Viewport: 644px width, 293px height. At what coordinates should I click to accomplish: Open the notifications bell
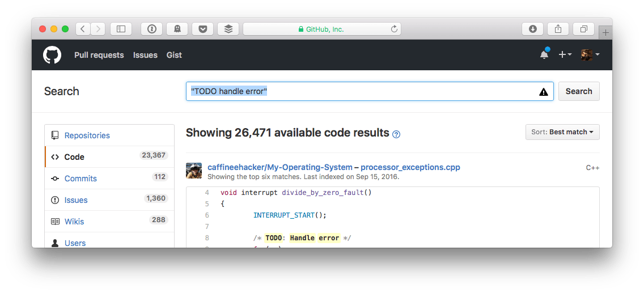[x=544, y=54]
